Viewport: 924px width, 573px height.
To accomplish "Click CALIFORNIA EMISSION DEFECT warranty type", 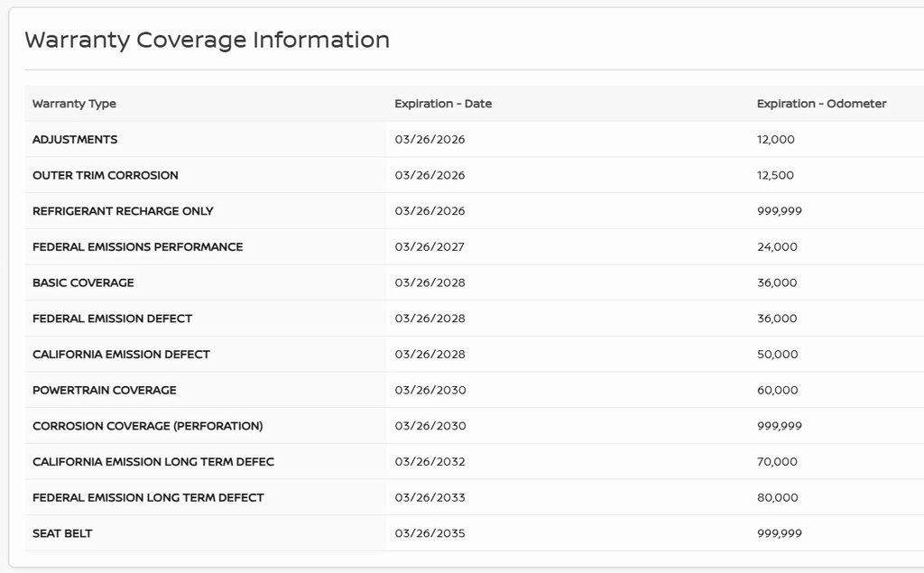I will [x=121, y=355].
